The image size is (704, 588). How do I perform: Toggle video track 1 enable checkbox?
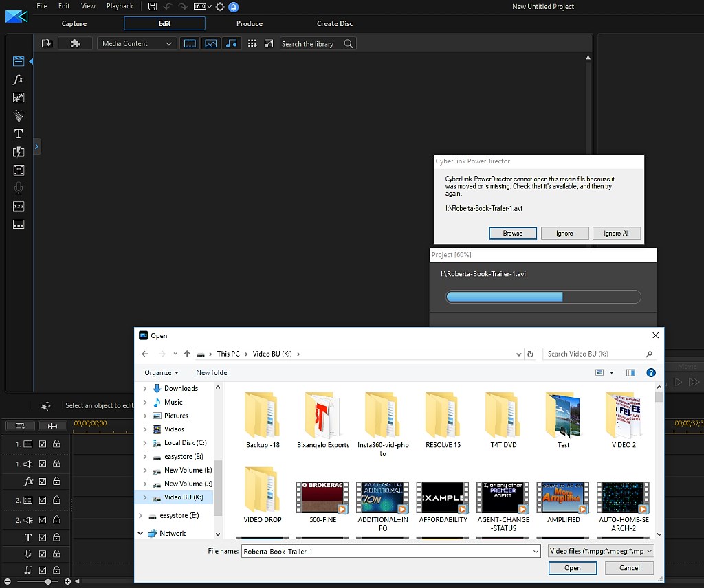[42, 444]
